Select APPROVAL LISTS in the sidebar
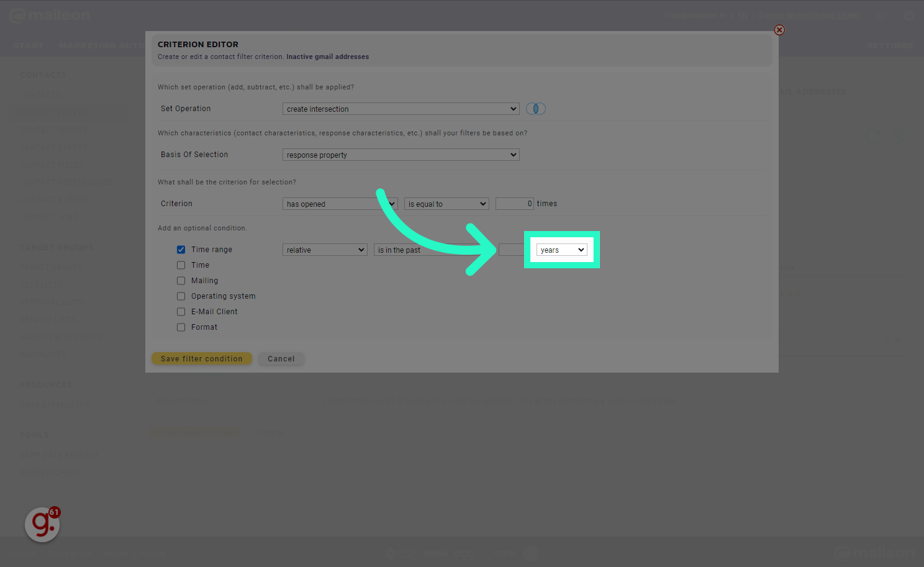The image size is (924, 567). [52, 302]
